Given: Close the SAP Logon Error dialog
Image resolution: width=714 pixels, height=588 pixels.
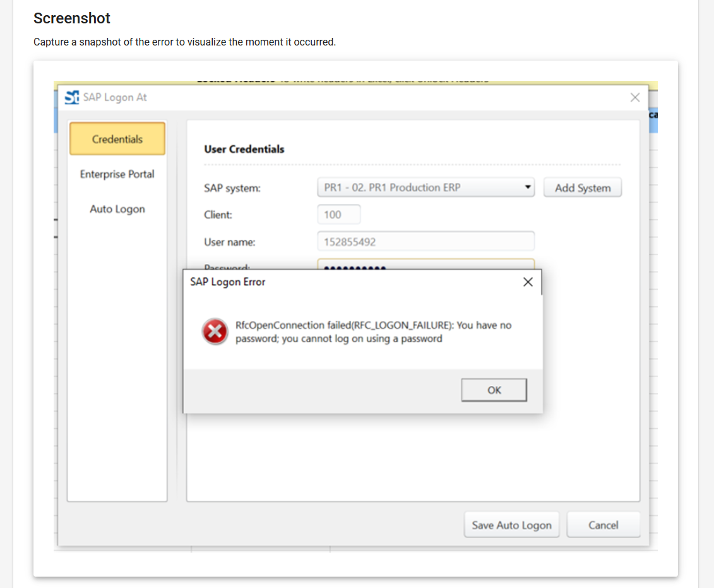Looking at the screenshot, I should pos(528,282).
